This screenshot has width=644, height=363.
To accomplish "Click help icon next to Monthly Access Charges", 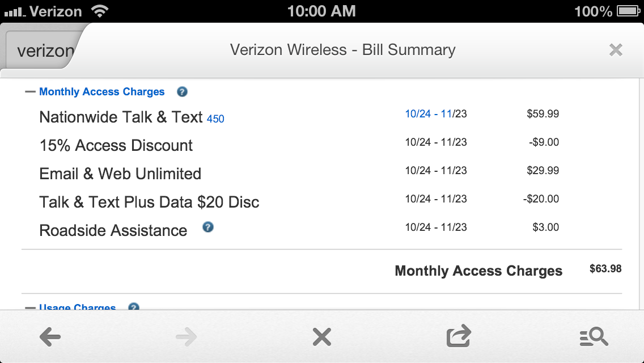I will (182, 92).
